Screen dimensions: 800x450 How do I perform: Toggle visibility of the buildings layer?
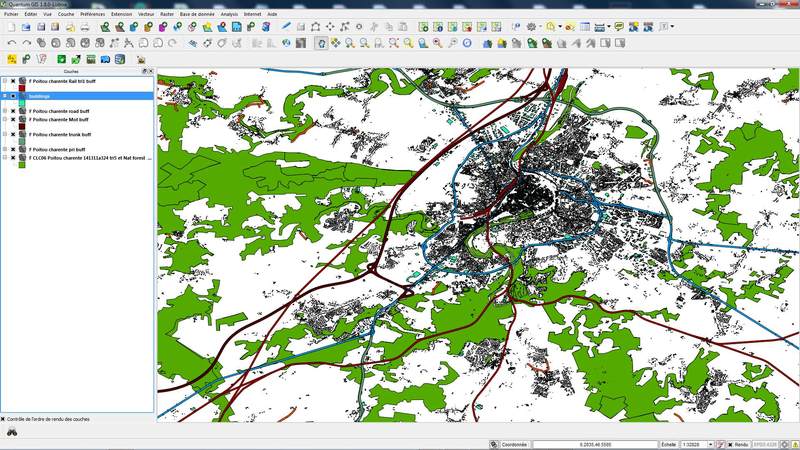[x=13, y=96]
